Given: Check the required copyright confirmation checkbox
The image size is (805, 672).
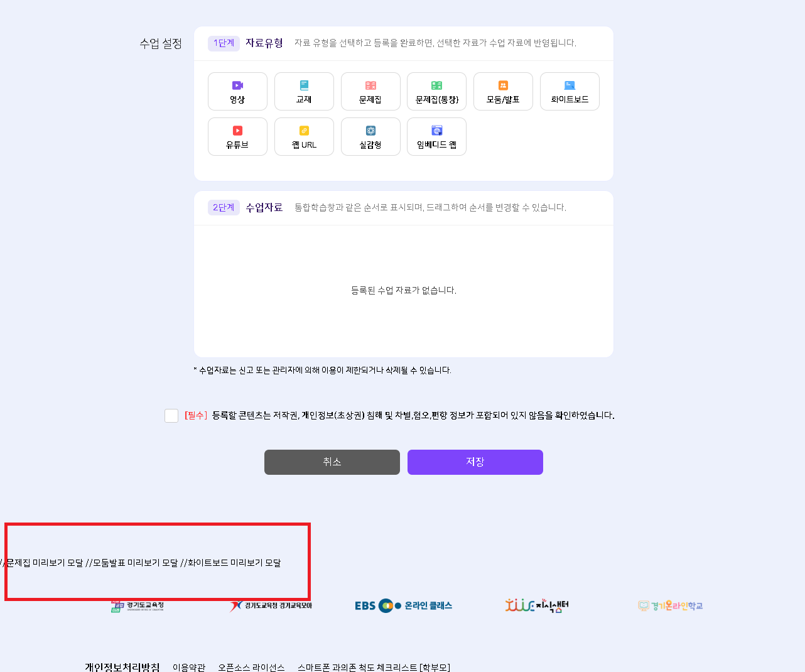Looking at the screenshot, I should (x=171, y=416).
